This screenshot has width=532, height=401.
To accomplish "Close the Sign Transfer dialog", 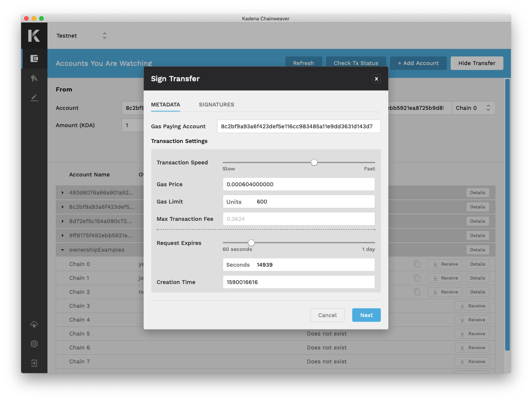I will pos(376,79).
